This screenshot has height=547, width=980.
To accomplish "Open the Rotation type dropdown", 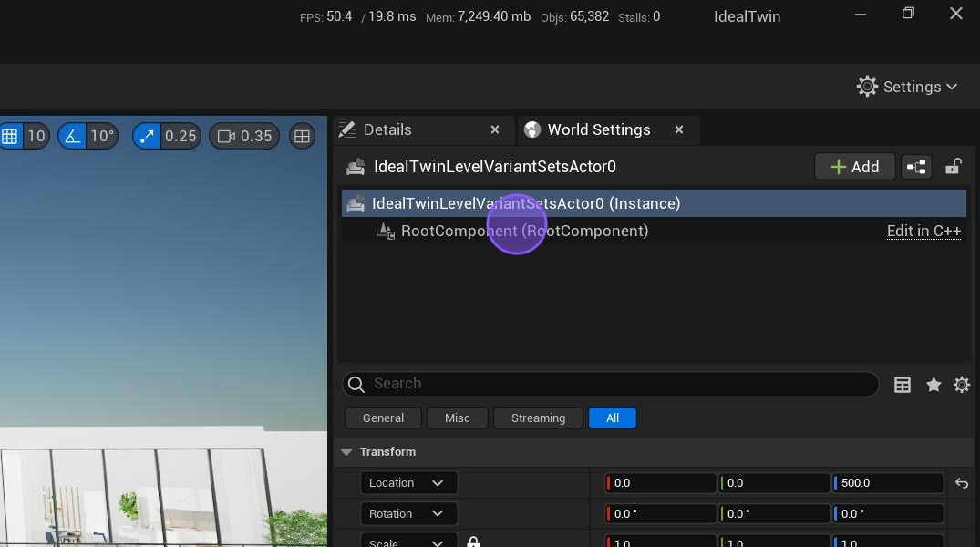I will point(408,514).
